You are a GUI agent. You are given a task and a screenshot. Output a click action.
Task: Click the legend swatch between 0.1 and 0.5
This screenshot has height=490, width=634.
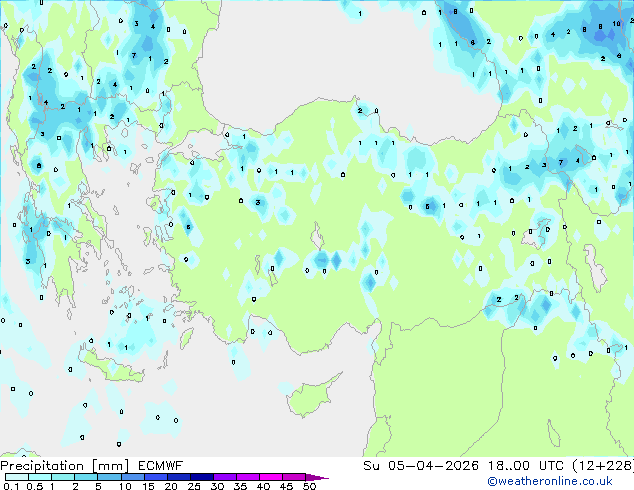coord(17,477)
